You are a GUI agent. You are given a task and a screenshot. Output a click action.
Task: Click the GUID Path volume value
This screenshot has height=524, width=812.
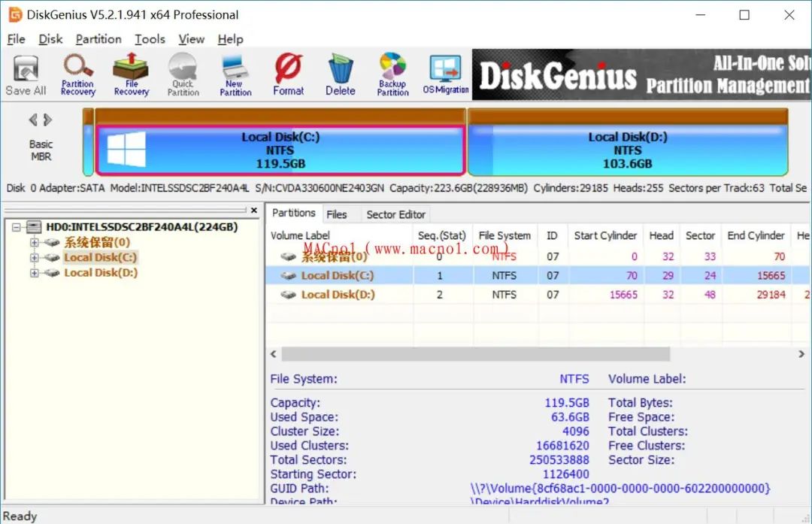click(x=620, y=488)
